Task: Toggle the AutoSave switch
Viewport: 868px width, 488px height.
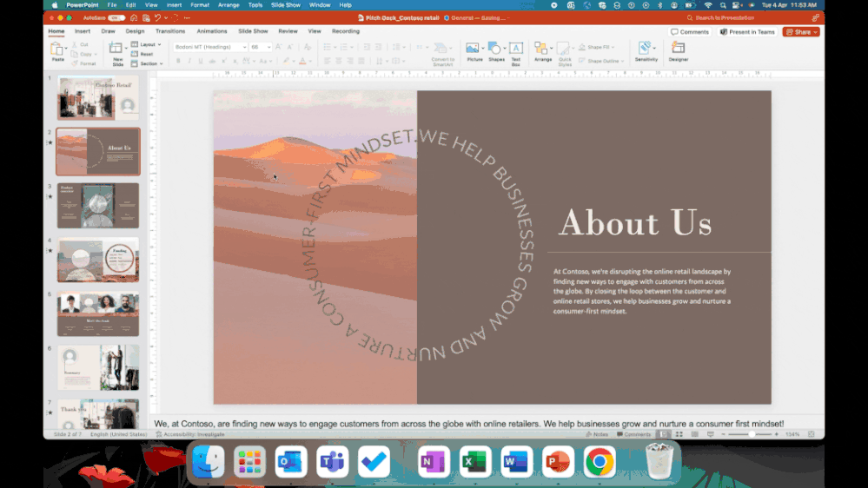Action: tap(116, 17)
